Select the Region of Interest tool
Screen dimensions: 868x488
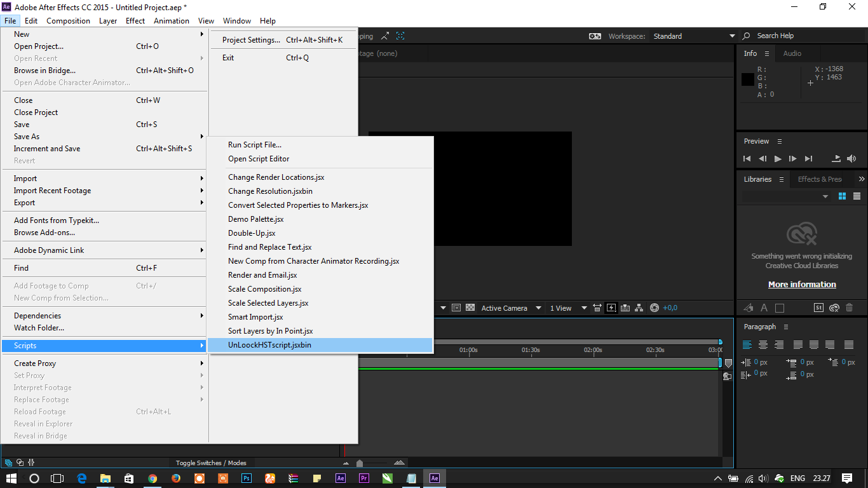tap(456, 308)
